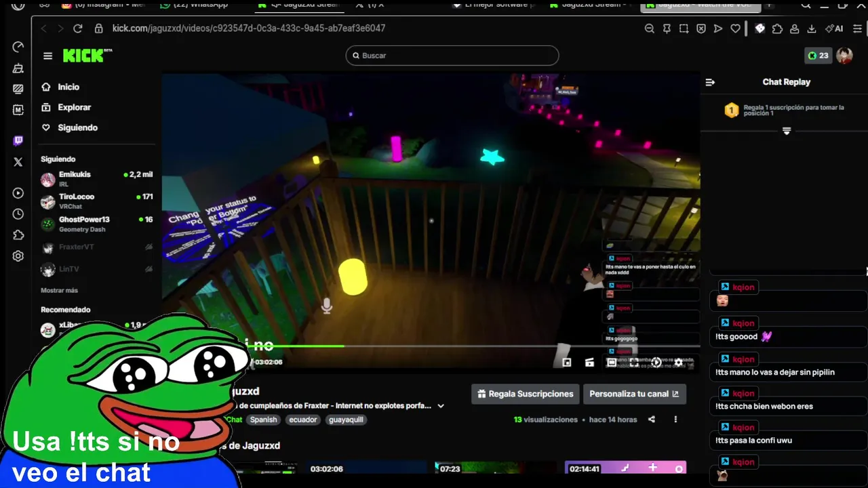Viewport: 868px width, 488px height.
Task: Click Regala Suscripciones button
Action: point(525,394)
